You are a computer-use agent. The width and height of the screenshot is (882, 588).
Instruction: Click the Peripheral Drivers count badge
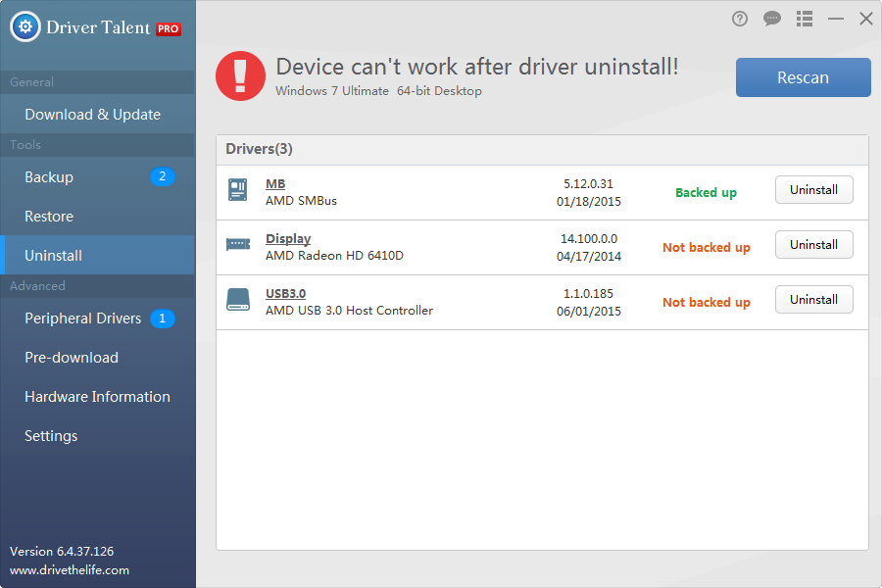(162, 318)
